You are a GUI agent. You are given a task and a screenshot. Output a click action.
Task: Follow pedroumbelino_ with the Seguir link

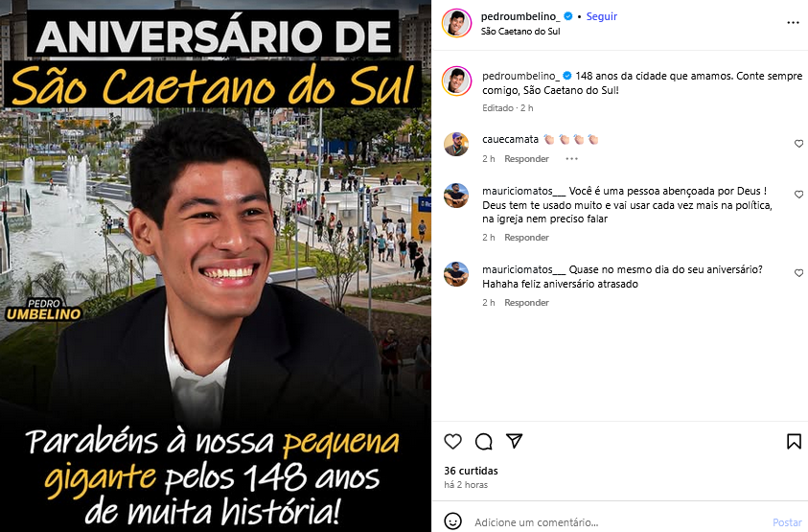(601, 16)
